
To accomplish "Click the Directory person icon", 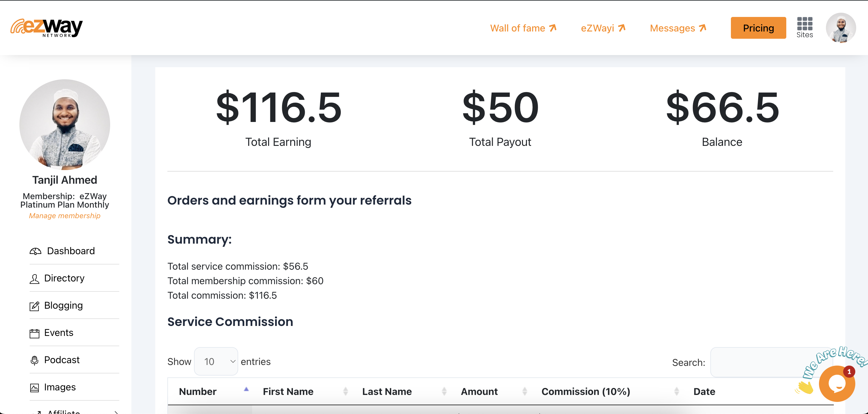I will 35,279.
